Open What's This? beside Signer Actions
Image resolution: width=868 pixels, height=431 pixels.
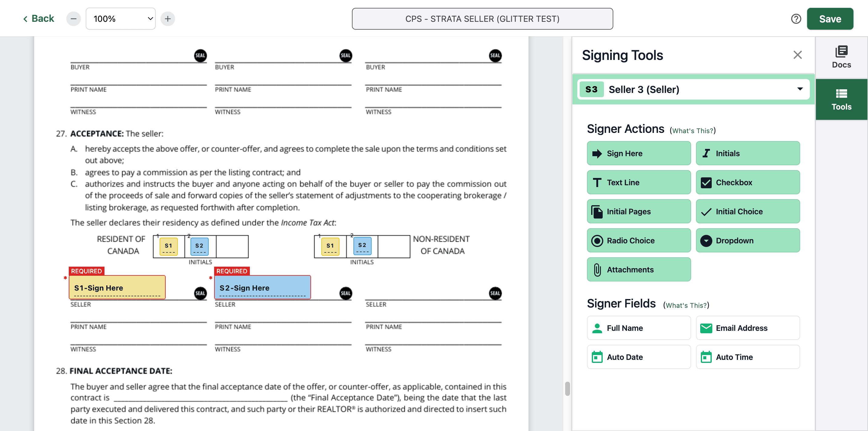pyautogui.click(x=692, y=131)
